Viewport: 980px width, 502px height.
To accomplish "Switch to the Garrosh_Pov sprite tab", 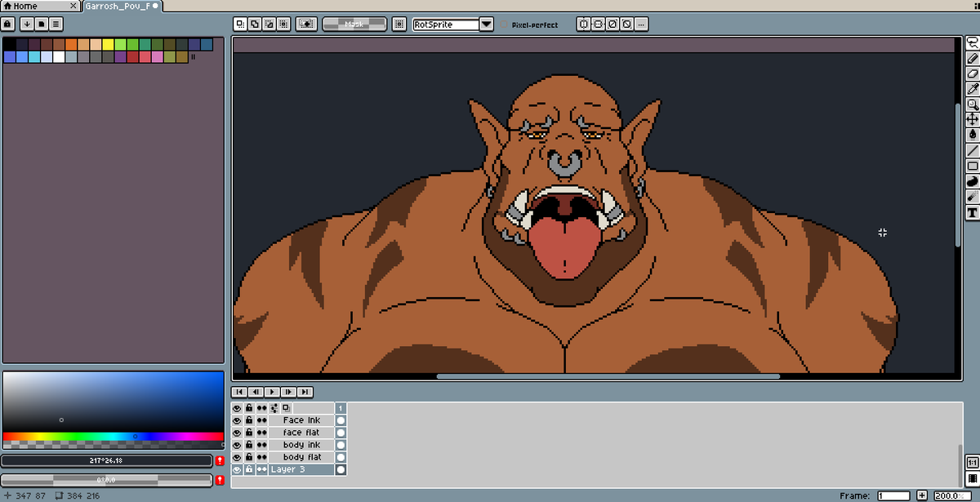I will coord(122,6).
